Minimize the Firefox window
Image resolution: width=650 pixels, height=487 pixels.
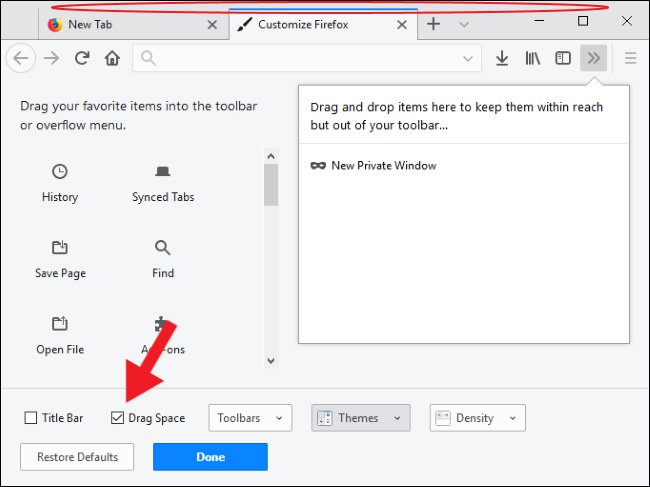539,21
